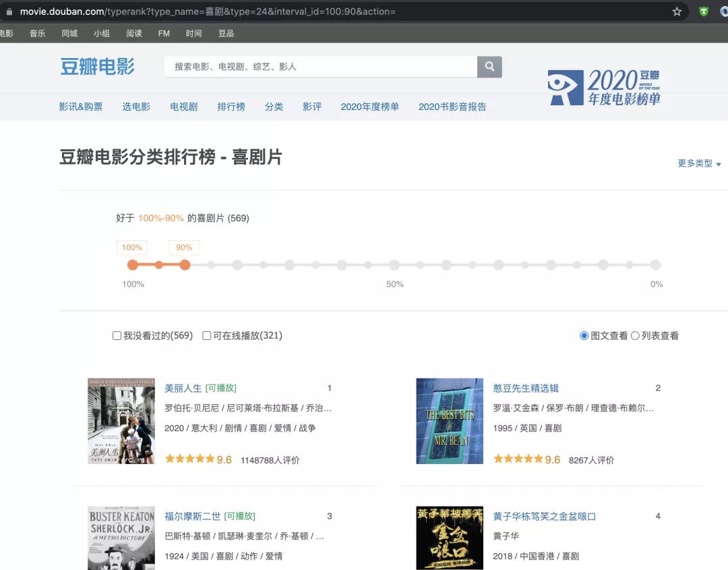Go to 同城 in top bar
This screenshot has width=728, height=570.
[x=69, y=34]
